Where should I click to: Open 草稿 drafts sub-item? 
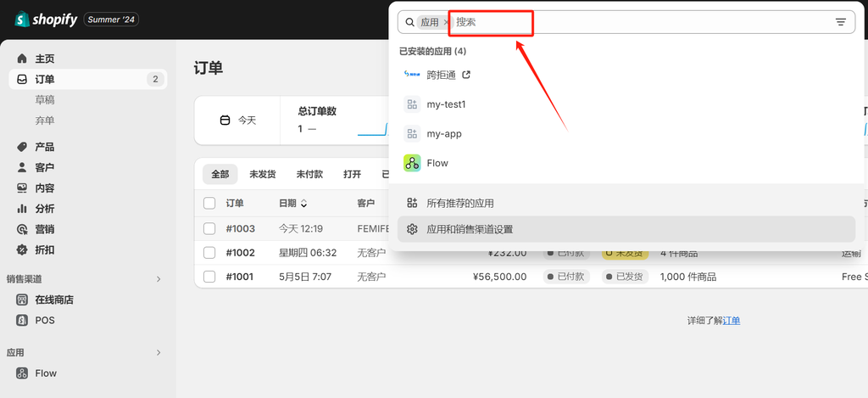pyautogui.click(x=45, y=100)
